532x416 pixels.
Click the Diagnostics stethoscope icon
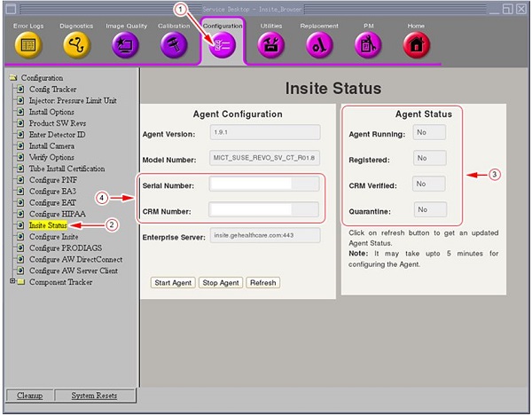click(x=76, y=45)
